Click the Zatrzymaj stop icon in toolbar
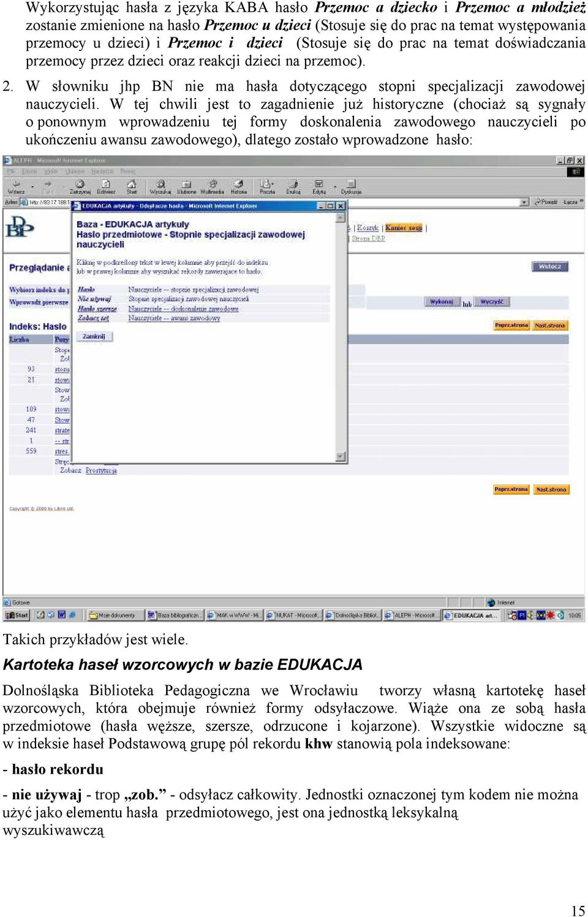 click(80, 186)
